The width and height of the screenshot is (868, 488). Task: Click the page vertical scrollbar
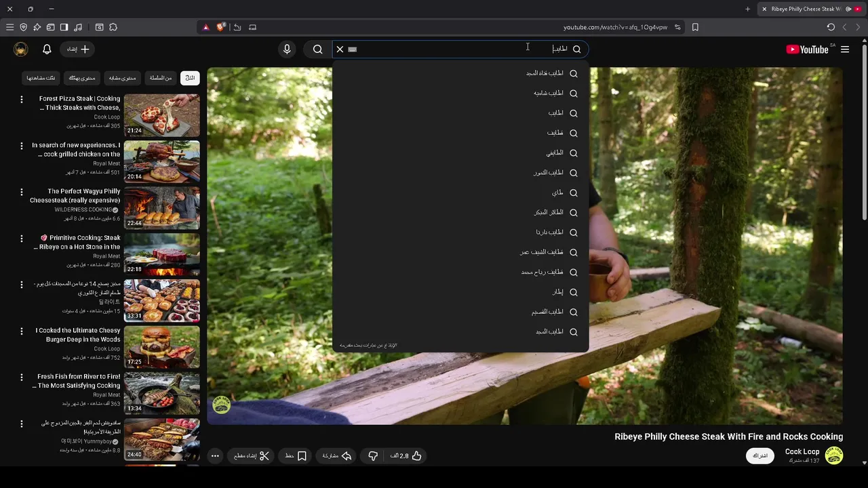coord(864,132)
